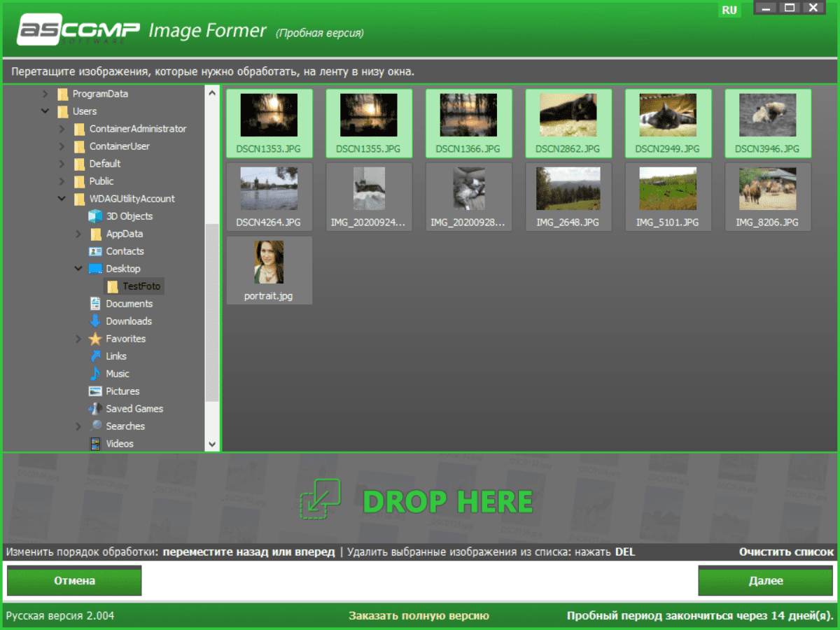Select thumbnail DSCN3946.JPG

(x=768, y=123)
